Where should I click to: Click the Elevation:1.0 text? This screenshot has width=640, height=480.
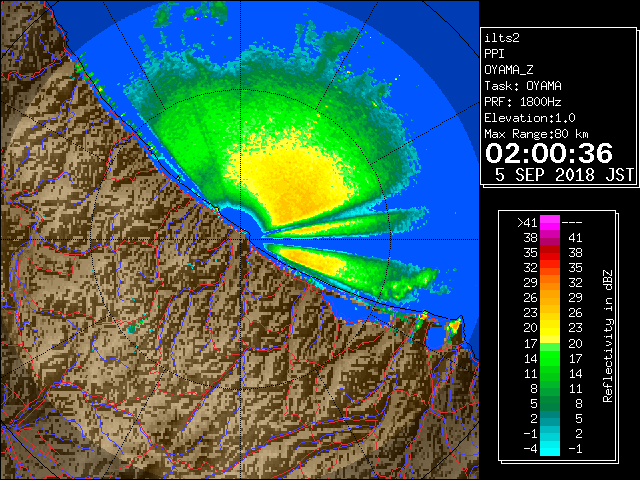pos(530,118)
